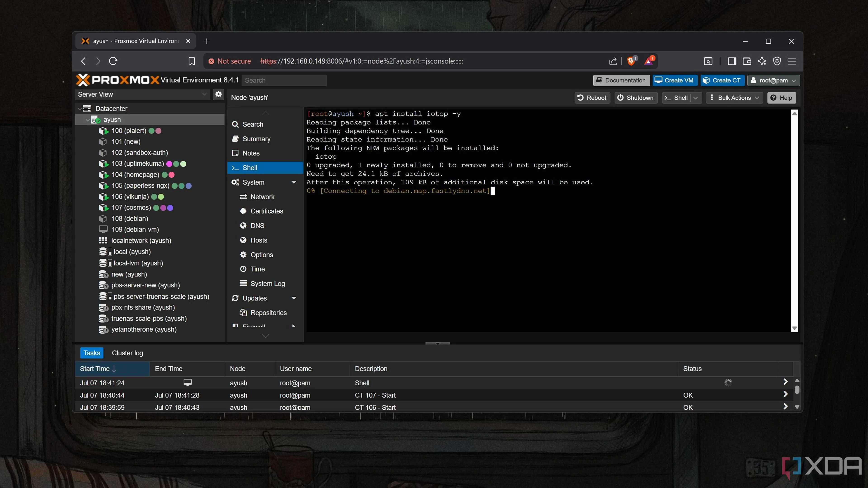Viewport: 868px width, 488px height.
Task: Click the tasks list scrollbar thumb
Action: pos(797,390)
